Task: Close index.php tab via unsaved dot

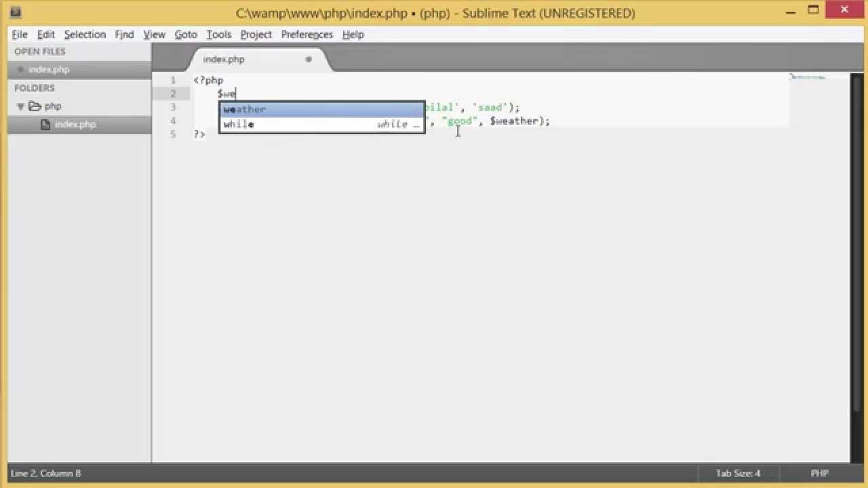Action: [x=308, y=60]
